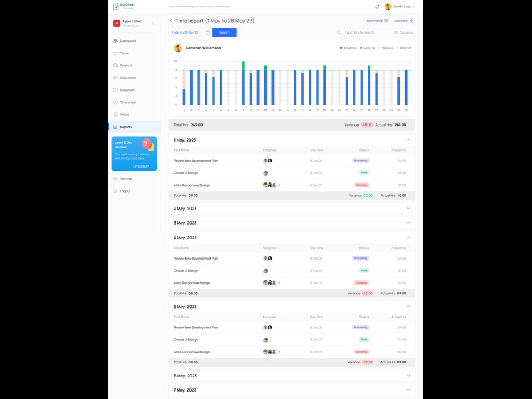Click the Logout exit icon

[x=115, y=190]
